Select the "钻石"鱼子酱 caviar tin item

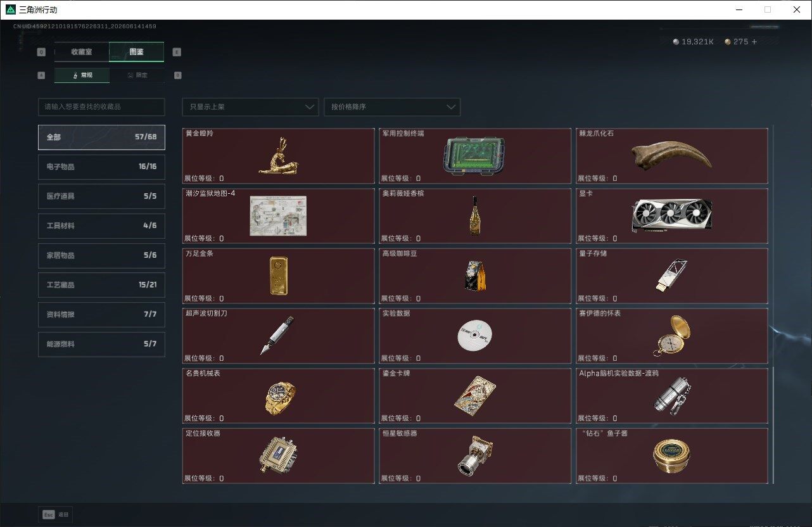pyautogui.click(x=672, y=456)
